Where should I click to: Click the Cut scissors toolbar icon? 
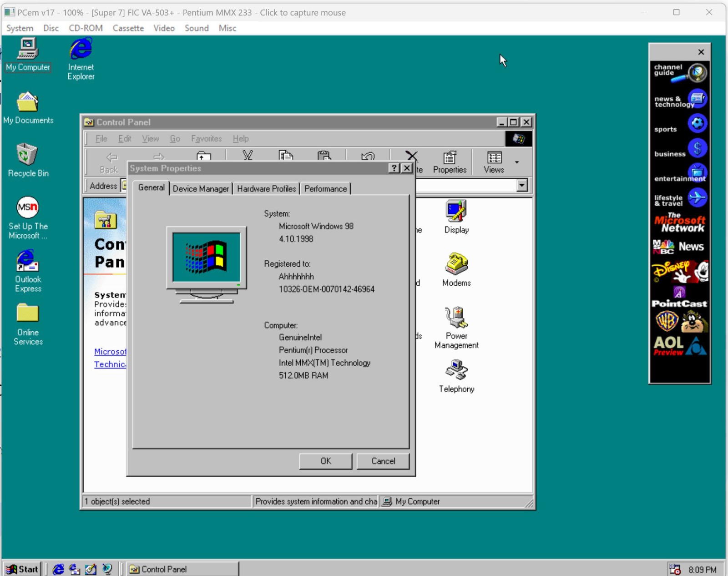pos(248,156)
